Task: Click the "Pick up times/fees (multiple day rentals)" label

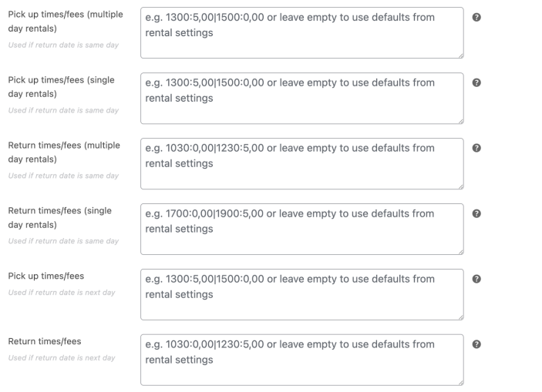Action: pyautogui.click(x=65, y=22)
